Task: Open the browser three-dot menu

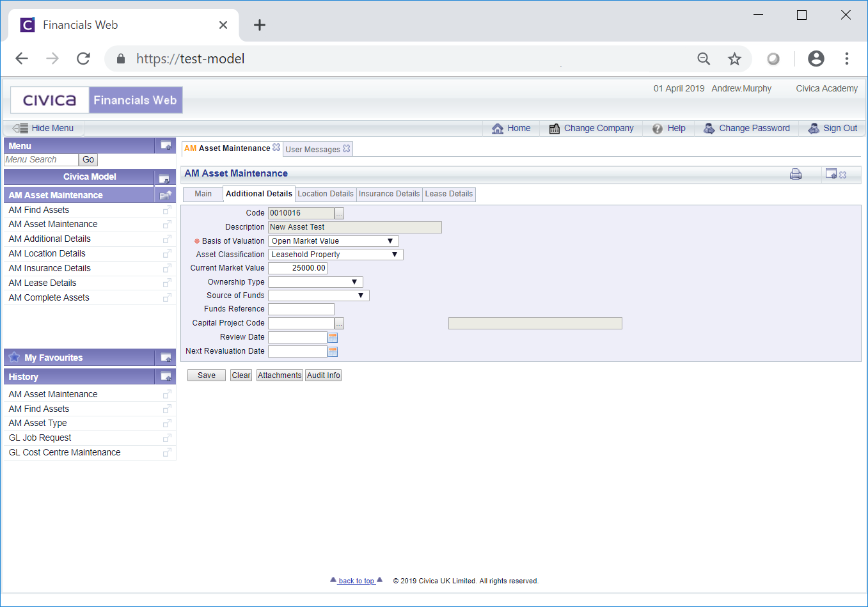Action: (847, 59)
